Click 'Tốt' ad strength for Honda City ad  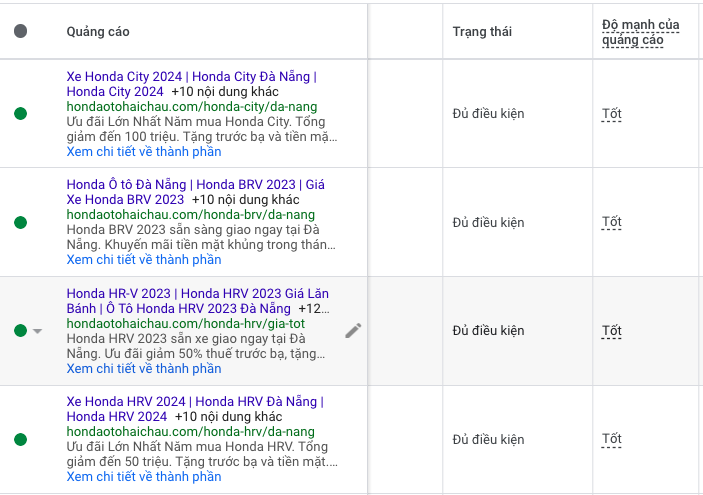[611, 114]
